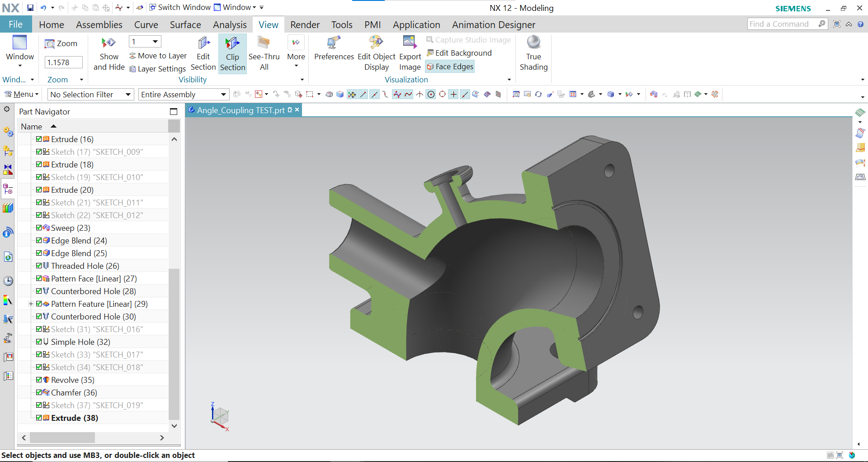The height and width of the screenshot is (462, 868).
Task: Expand the Visualization group arrow
Action: click(509, 80)
